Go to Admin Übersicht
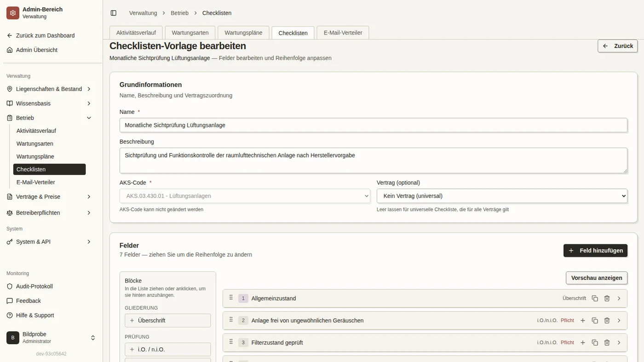This screenshot has width=644, height=362. coord(49,50)
